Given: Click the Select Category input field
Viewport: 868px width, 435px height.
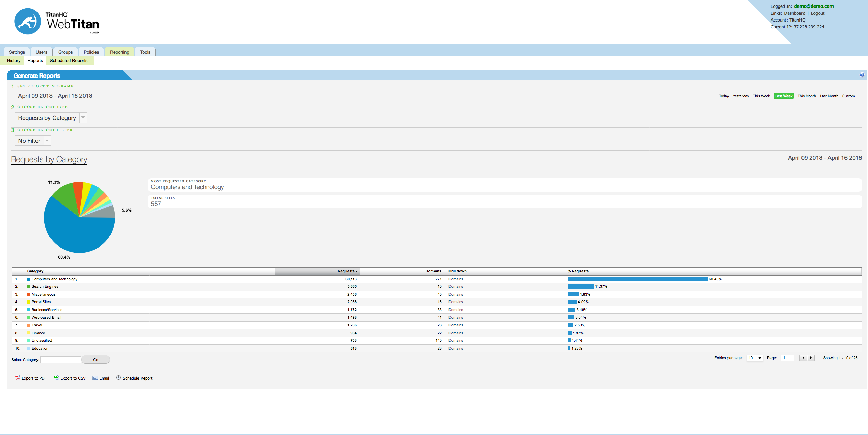Looking at the screenshot, I should (x=61, y=360).
